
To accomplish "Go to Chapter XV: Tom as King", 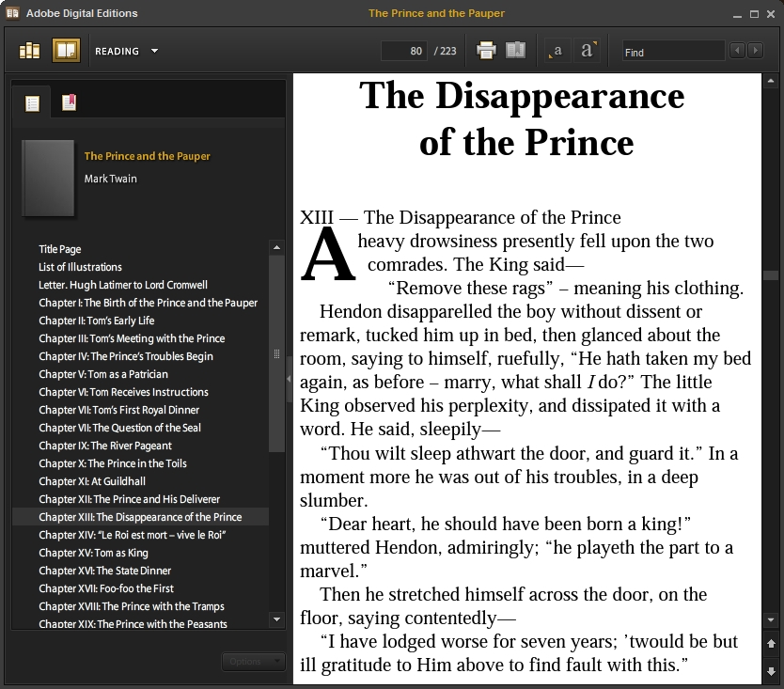I will point(93,553).
